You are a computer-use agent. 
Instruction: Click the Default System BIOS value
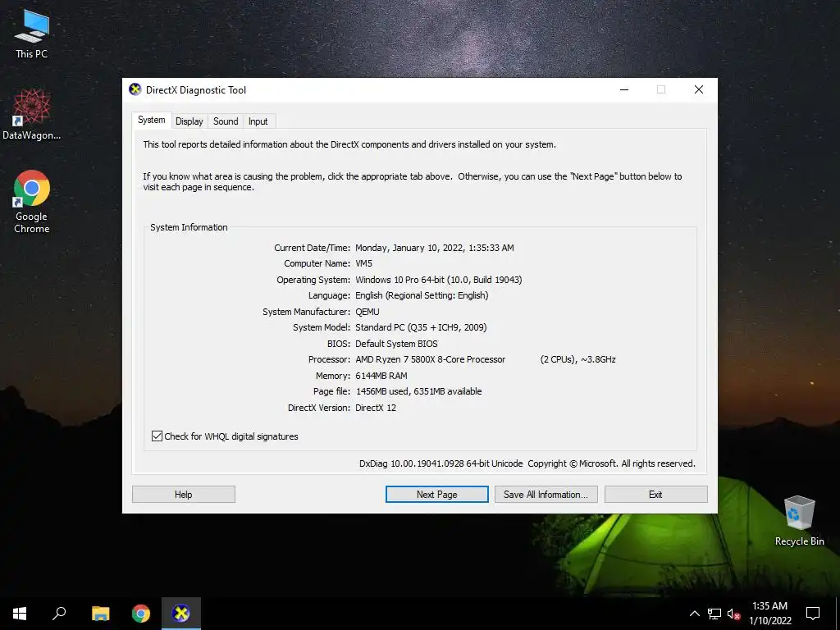click(x=396, y=344)
